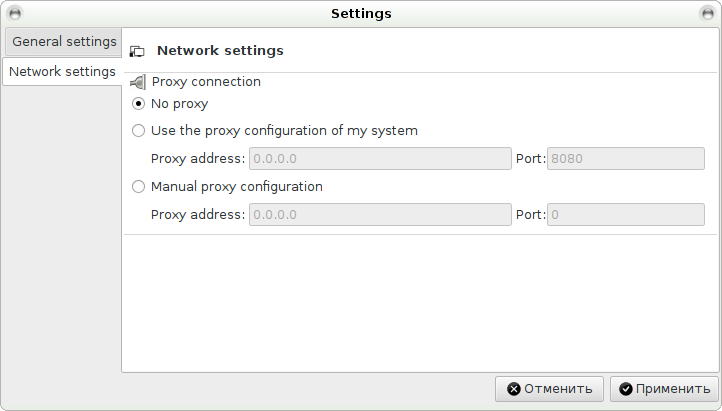Click the Применить apply button
Viewport: 722px width, 411px height.
pyautogui.click(x=664, y=389)
